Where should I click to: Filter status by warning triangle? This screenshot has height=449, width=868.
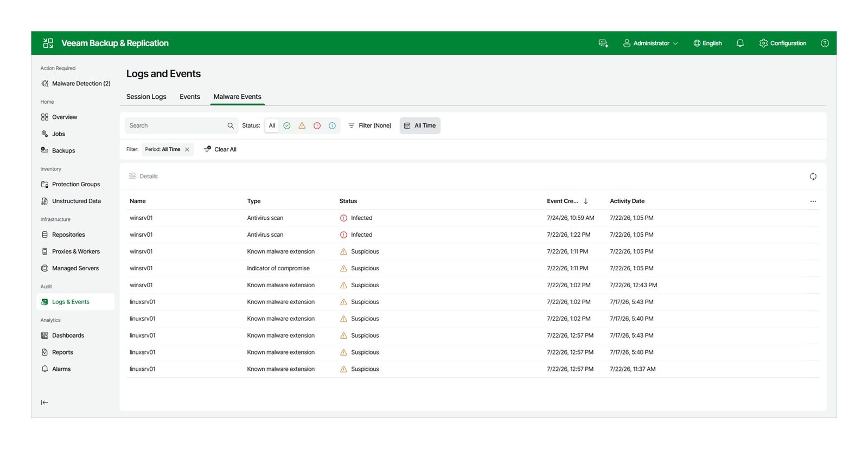[x=302, y=126]
